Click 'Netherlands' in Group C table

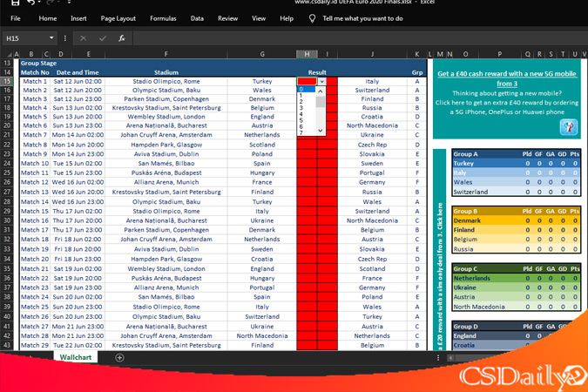click(x=472, y=278)
